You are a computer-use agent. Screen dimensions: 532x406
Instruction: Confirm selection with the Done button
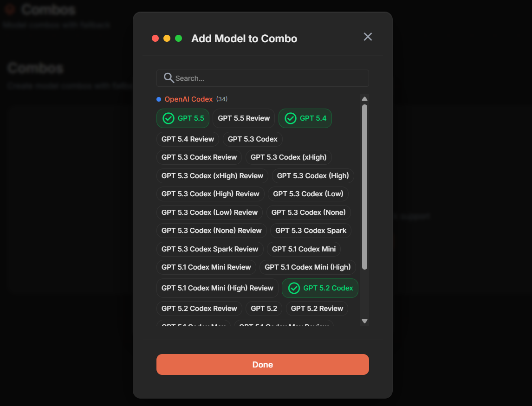(263, 365)
